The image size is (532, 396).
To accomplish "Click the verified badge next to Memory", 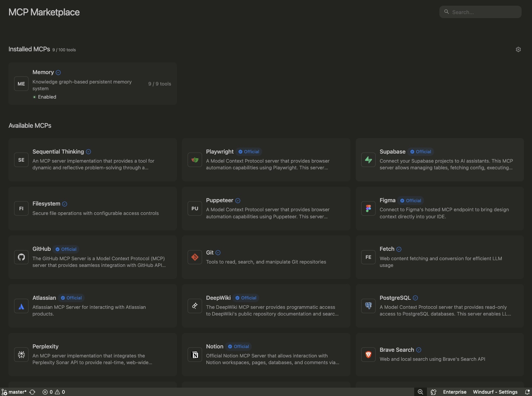I will click(58, 72).
